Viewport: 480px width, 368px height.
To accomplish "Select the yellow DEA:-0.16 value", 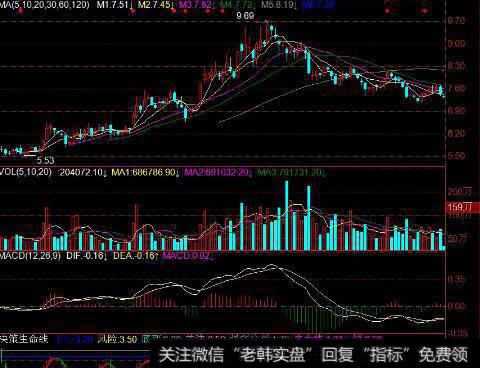I will pyautogui.click(x=135, y=256).
